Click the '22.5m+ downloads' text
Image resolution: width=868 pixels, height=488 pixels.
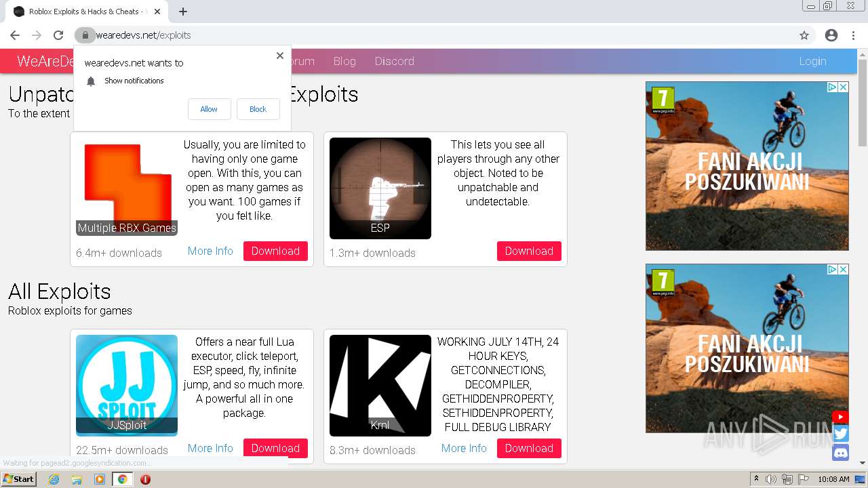pyautogui.click(x=122, y=450)
